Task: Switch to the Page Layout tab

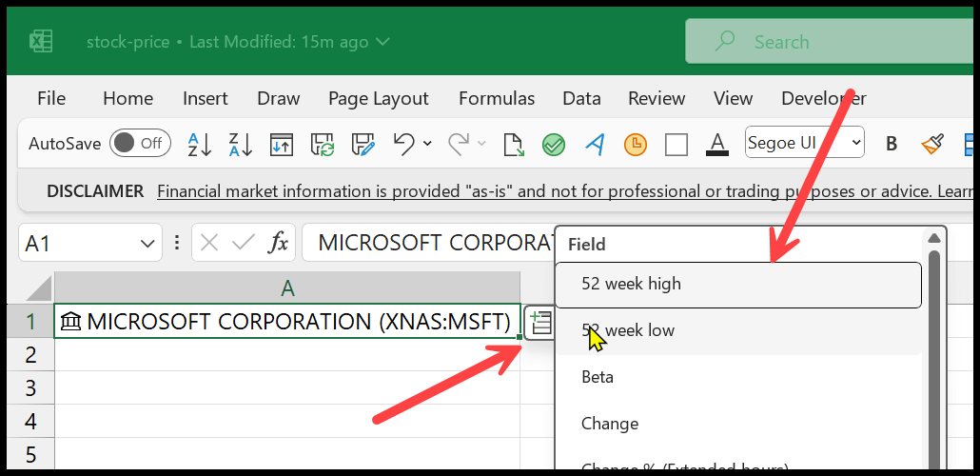Action: (378, 99)
